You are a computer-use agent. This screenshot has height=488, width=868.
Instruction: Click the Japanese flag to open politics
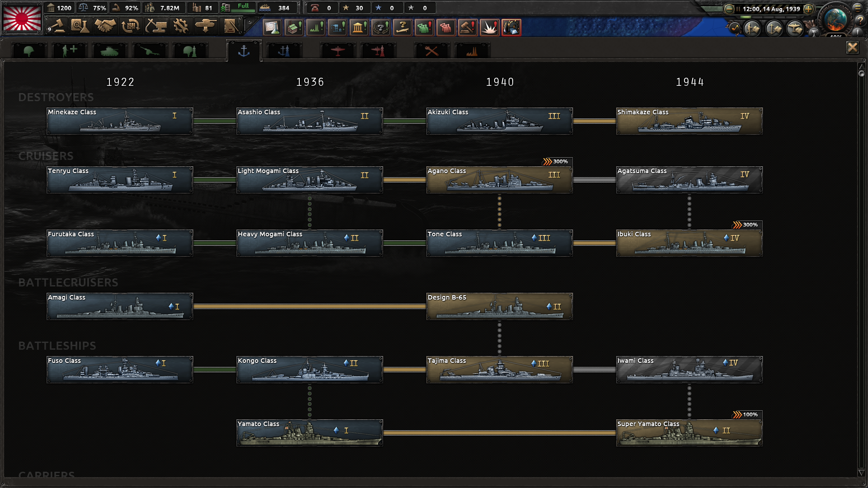(x=22, y=18)
